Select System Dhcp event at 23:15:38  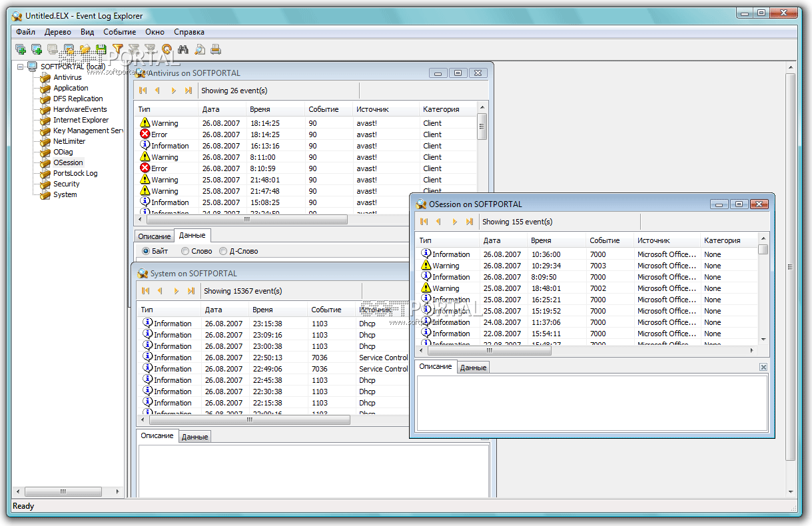point(273,324)
